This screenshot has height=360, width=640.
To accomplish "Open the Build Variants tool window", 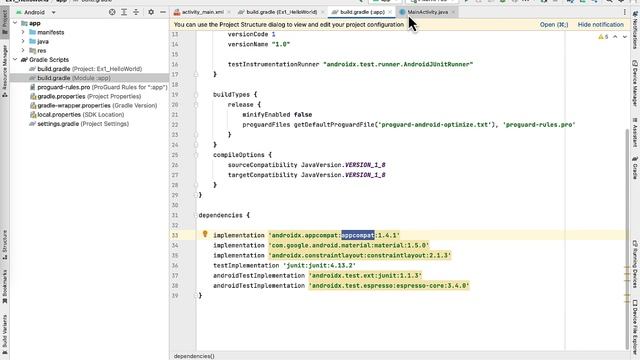I will point(4,334).
